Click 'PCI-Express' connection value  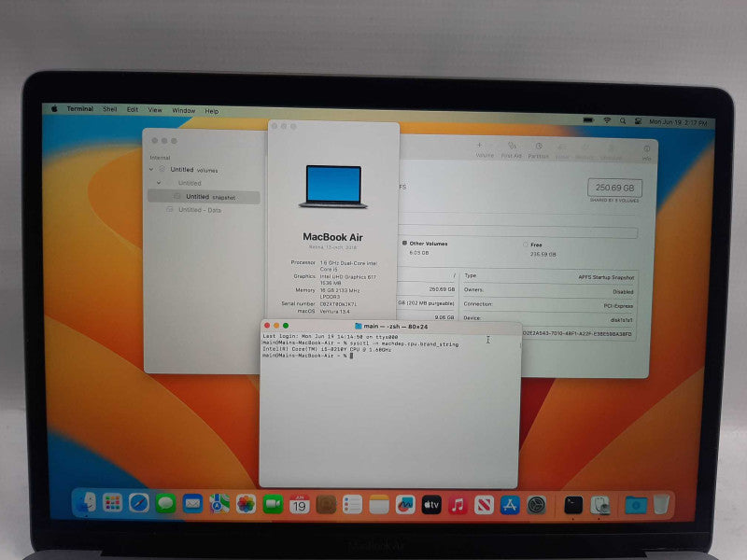(x=618, y=306)
